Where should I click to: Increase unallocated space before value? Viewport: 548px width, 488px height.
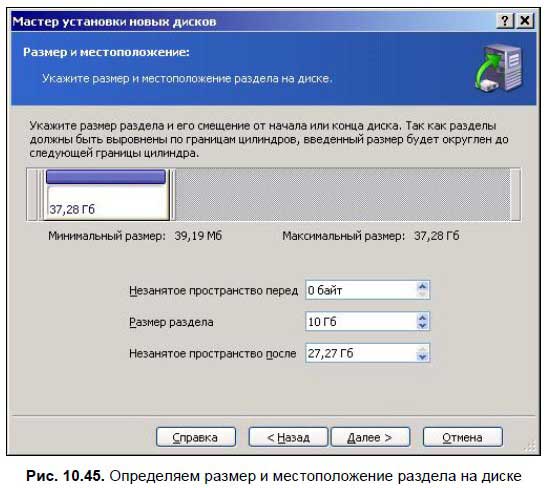tap(423, 286)
